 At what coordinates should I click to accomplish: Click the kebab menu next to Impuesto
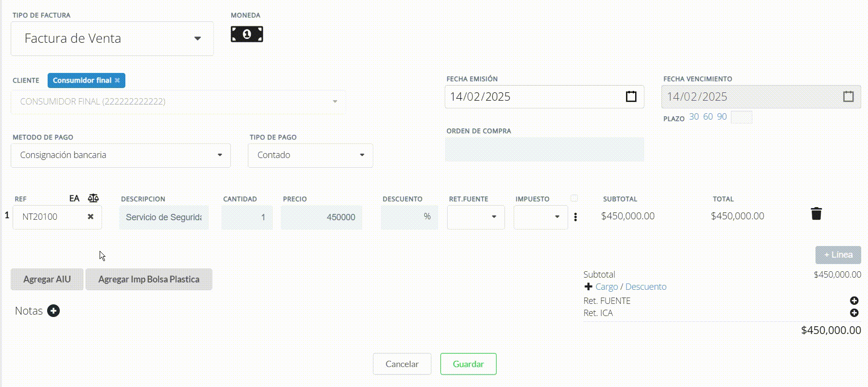[x=575, y=217]
